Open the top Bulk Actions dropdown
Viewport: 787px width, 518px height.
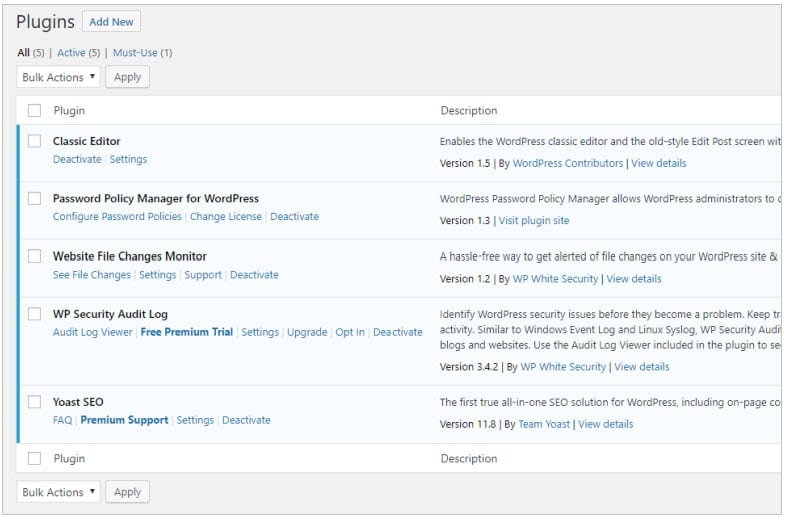click(58, 77)
